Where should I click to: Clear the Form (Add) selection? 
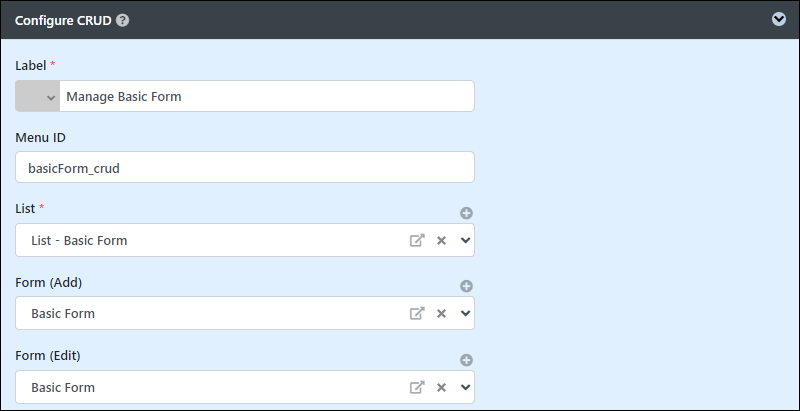click(441, 313)
